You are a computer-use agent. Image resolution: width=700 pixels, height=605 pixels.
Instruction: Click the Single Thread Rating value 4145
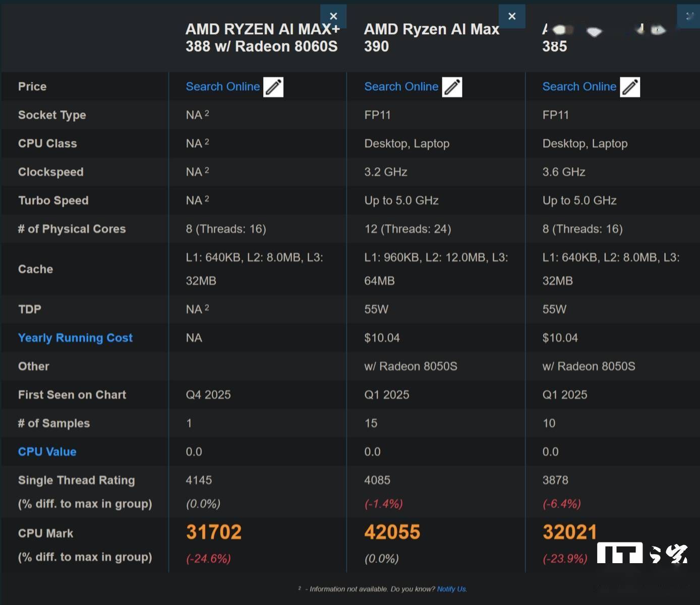click(x=199, y=480)
